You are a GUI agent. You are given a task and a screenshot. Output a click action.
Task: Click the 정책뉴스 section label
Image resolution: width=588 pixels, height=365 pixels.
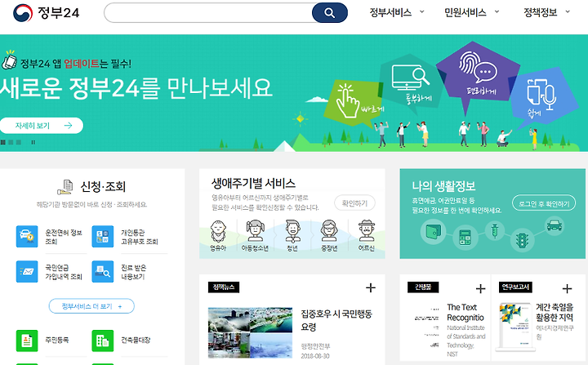tap(224, 287)
